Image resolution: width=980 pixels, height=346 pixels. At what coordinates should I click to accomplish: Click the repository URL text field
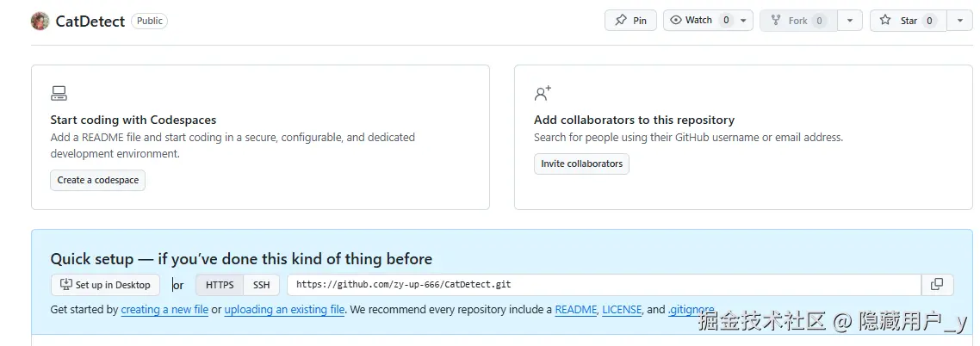(603, 285)
